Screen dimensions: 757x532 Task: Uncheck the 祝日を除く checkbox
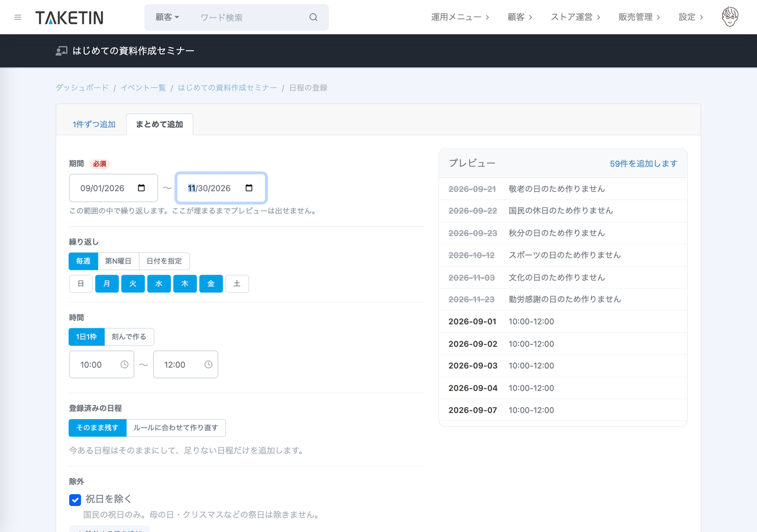75,500
